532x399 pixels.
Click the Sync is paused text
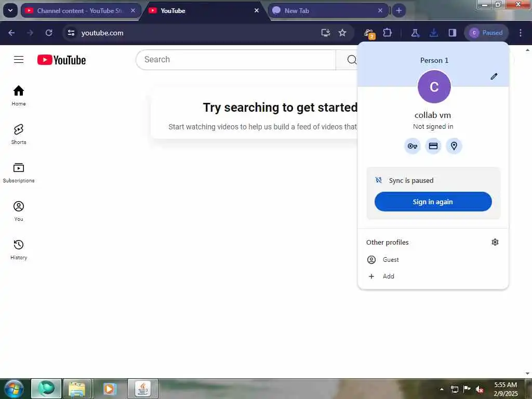[411, 180]
